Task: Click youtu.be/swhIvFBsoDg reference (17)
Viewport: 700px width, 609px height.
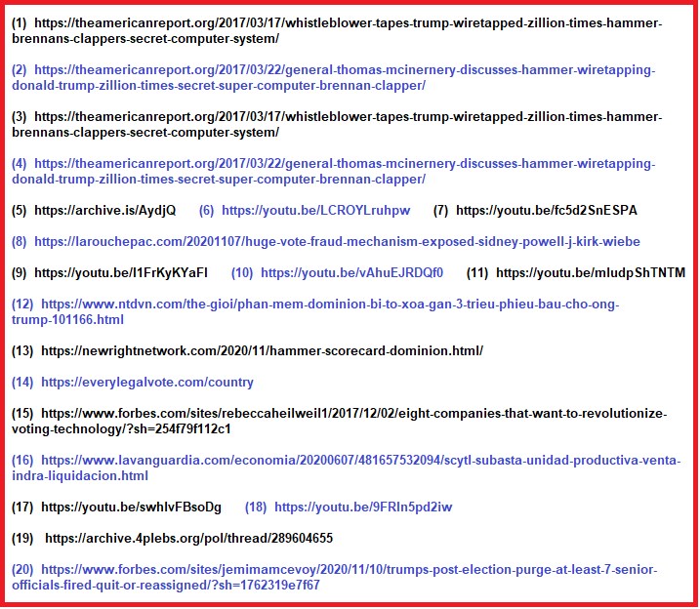Action: (x=131, y=507)
